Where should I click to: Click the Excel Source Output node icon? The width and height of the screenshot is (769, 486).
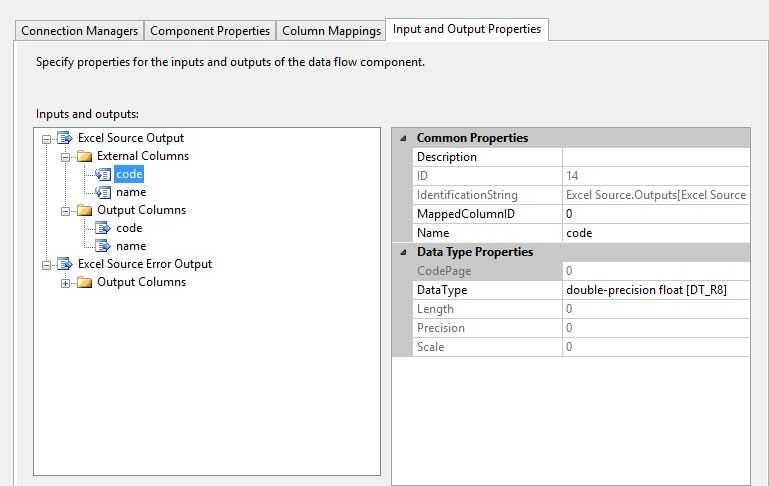coord(65,138)
